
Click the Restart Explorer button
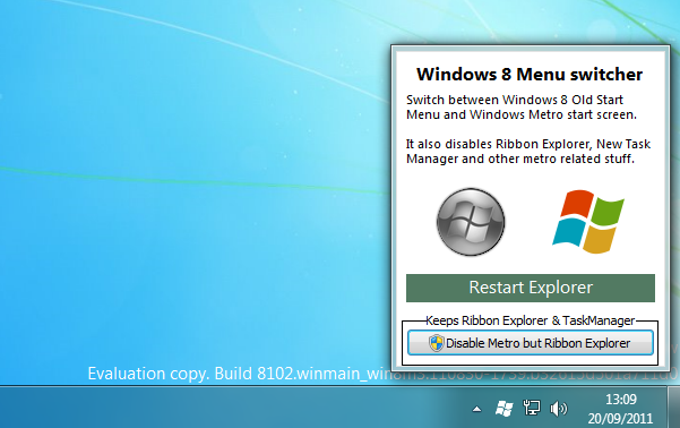click(x=530, y=288)
